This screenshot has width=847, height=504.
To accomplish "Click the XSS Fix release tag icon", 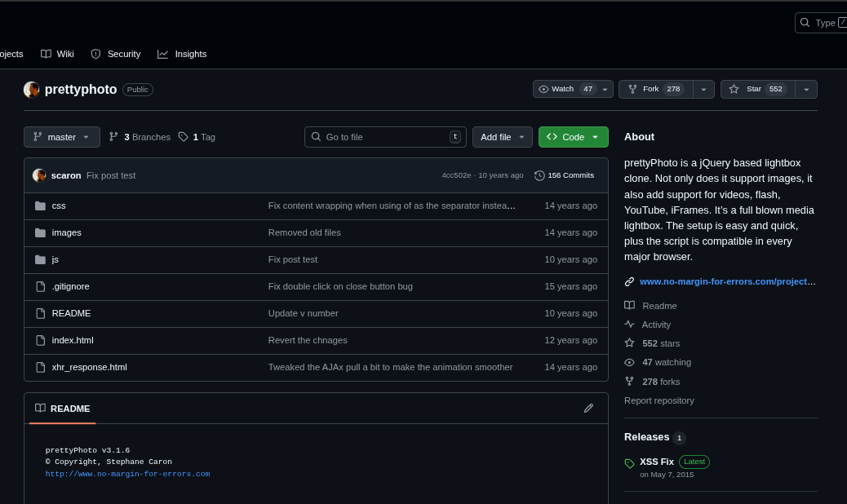I will pos(629,463).
